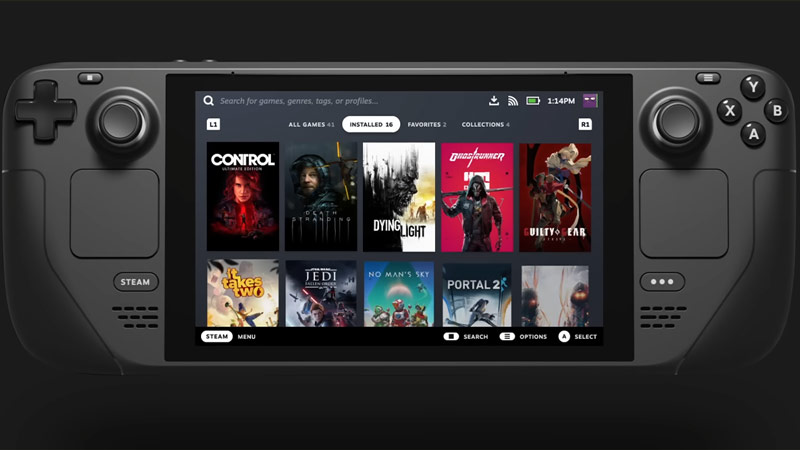Open the Ghostrunner game tile
800x450 pixels.
click(x=477, y=197)
